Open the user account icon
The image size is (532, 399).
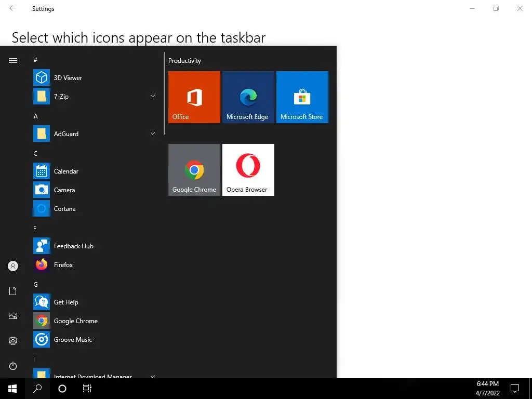(x=13, y=266)
